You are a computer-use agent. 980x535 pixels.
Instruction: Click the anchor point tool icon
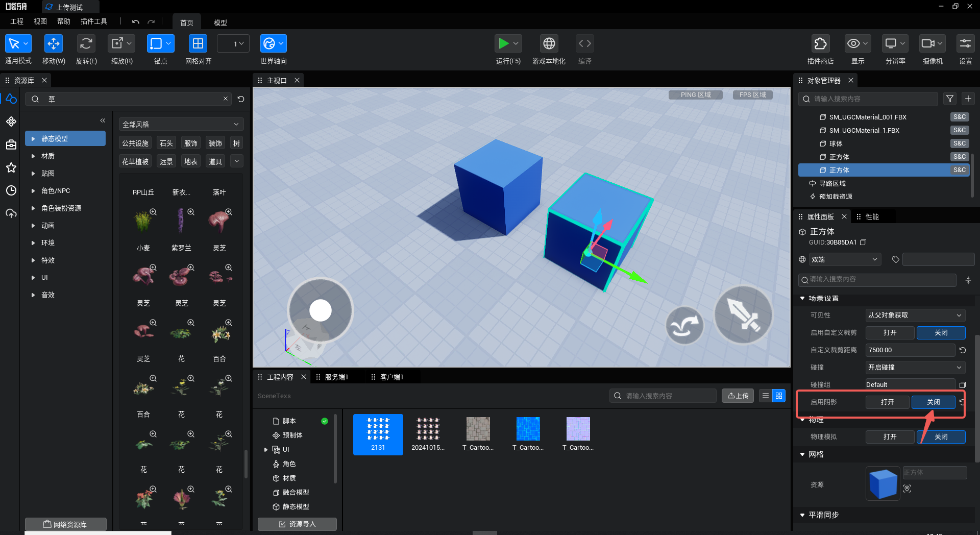point(160,43)
